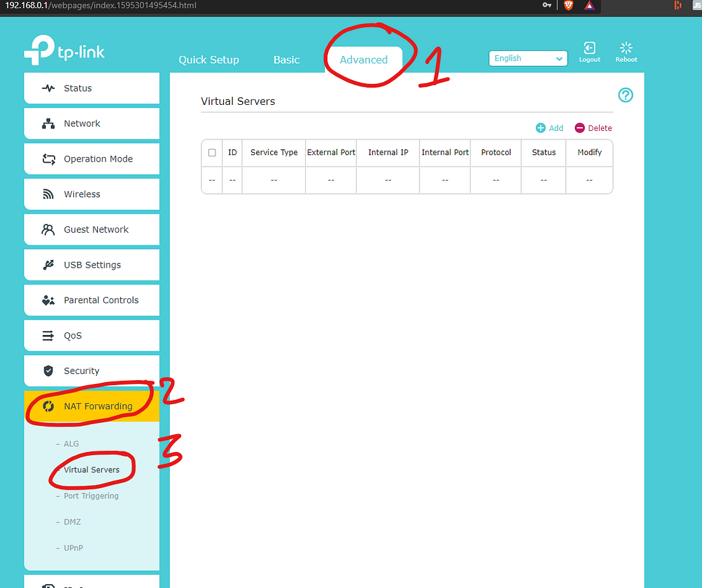The width and height of the screenshot is (702, 588).
Task: Switch to the Quick Setup tab
Action: point(209,60)
